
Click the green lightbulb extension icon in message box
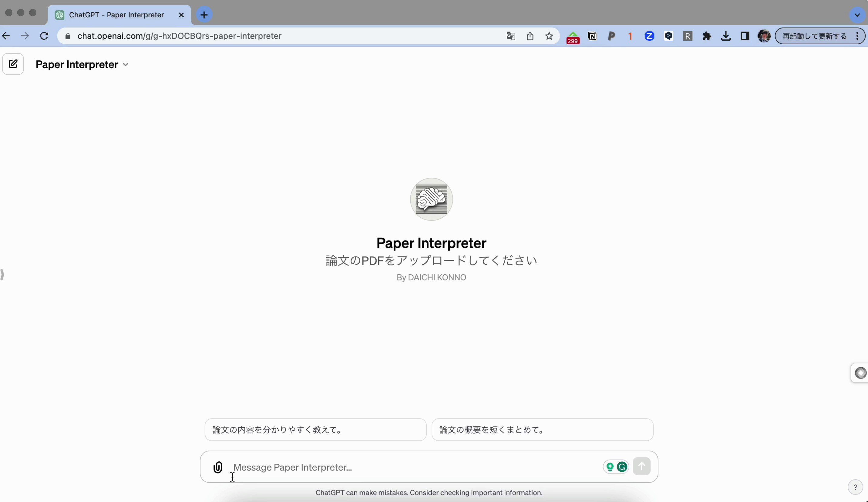pyautogui.click(x=610, y=467)
